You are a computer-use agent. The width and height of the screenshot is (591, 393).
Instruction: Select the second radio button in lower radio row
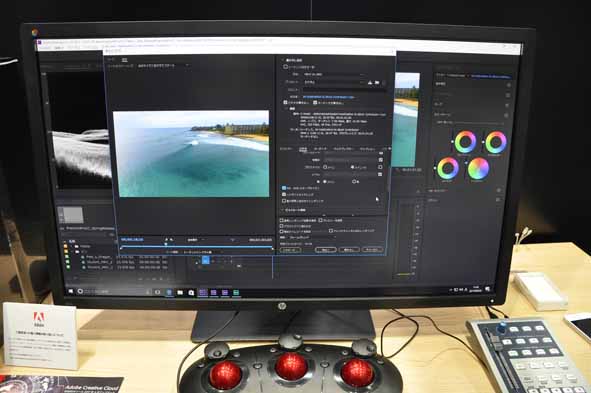(354, 182)
